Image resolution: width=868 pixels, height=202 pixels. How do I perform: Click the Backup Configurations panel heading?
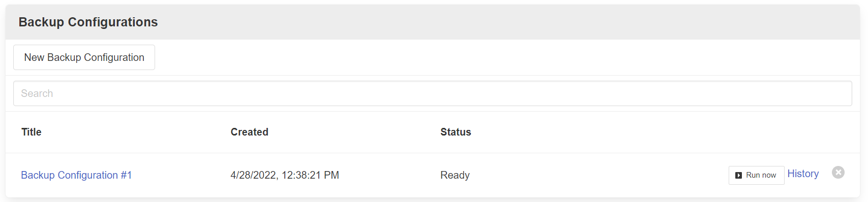click(88, 22)
